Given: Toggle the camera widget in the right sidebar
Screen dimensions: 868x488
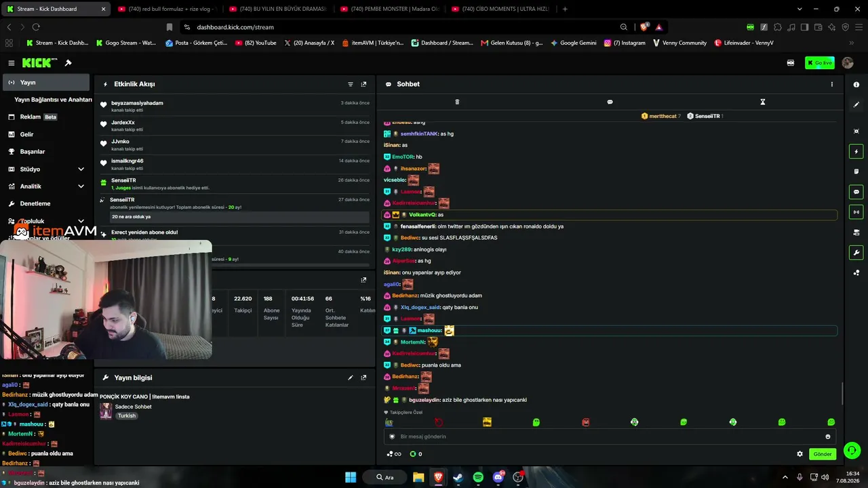Looking at the screenshot, I should click(856, 232).
